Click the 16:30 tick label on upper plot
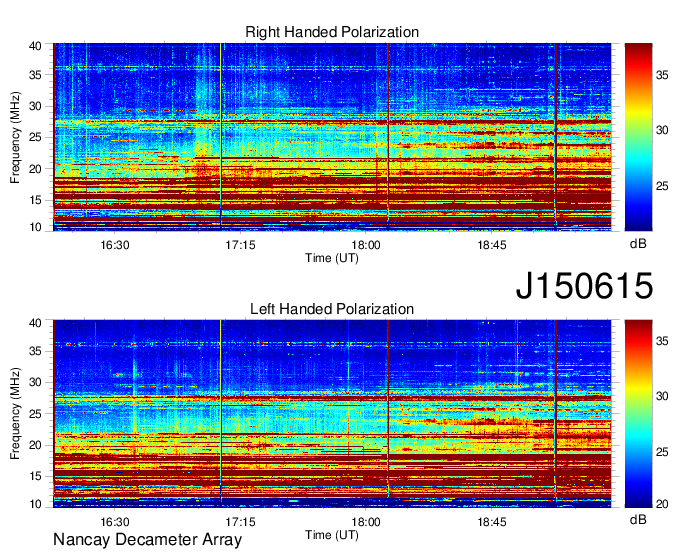The height and width of the screenshot is (552, 680). [x=115, y=245]
